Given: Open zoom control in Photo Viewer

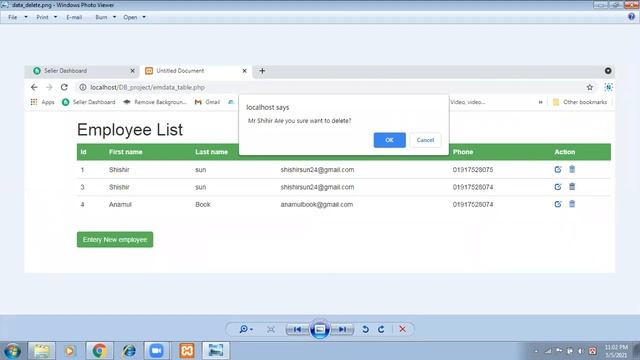Looking at the screenshot, I should (246, 329).
